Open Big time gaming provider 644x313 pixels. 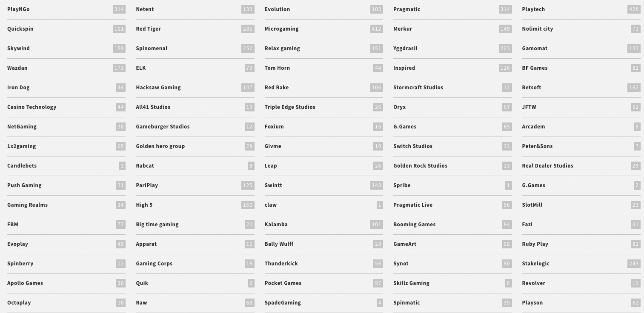[x=195, y=225]
